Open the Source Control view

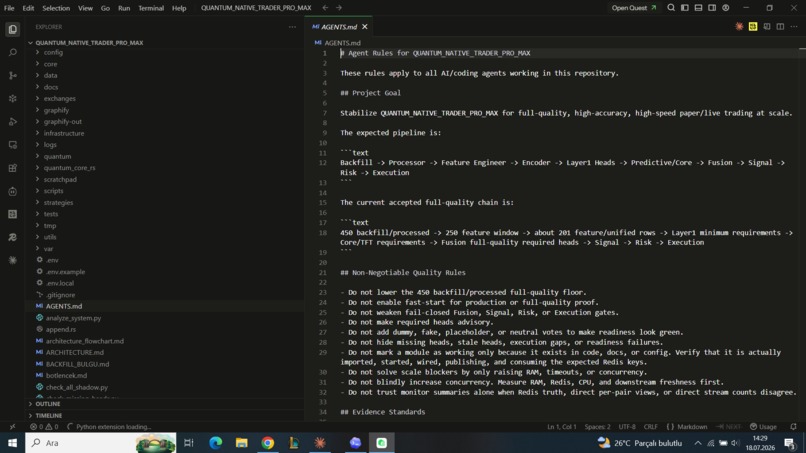pyautogui.click(x=13, y=76)
